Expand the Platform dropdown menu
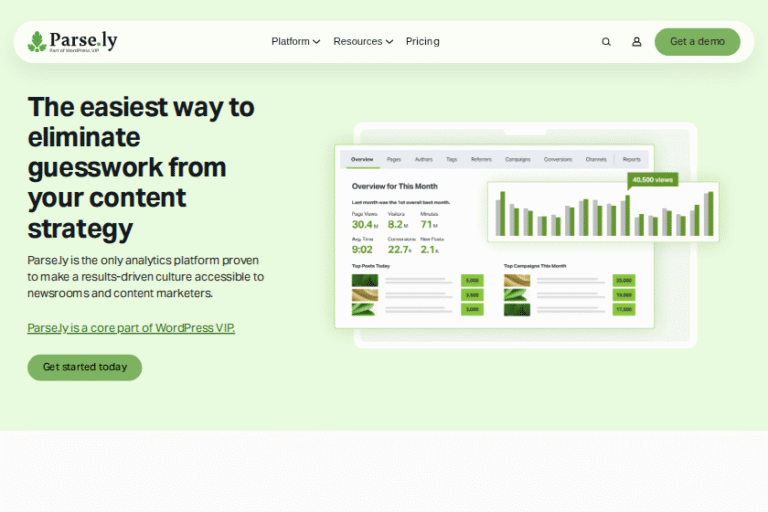The height and width of the screenshot is (512, 768). pyautogui.click(x=295, y=42)
